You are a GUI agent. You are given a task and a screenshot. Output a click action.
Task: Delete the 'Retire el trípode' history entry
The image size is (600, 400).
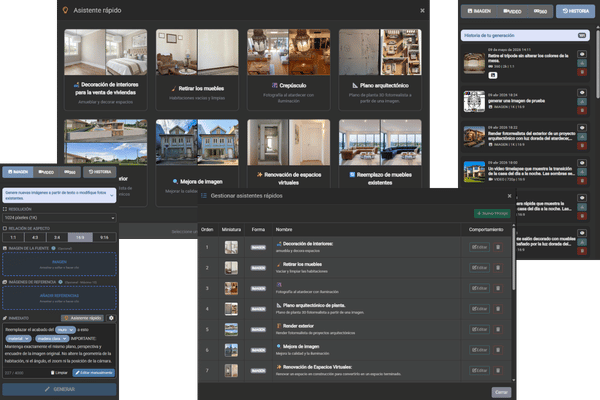pos(582,72)
